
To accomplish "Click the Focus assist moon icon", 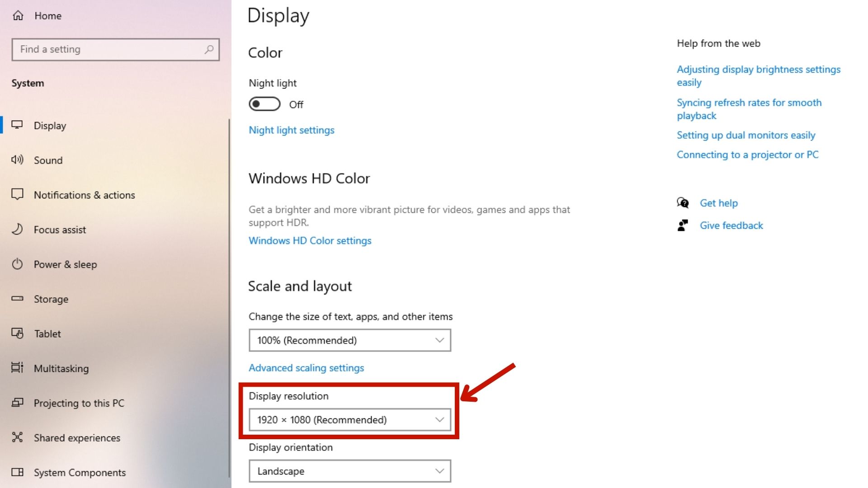I will click(17, 229).
